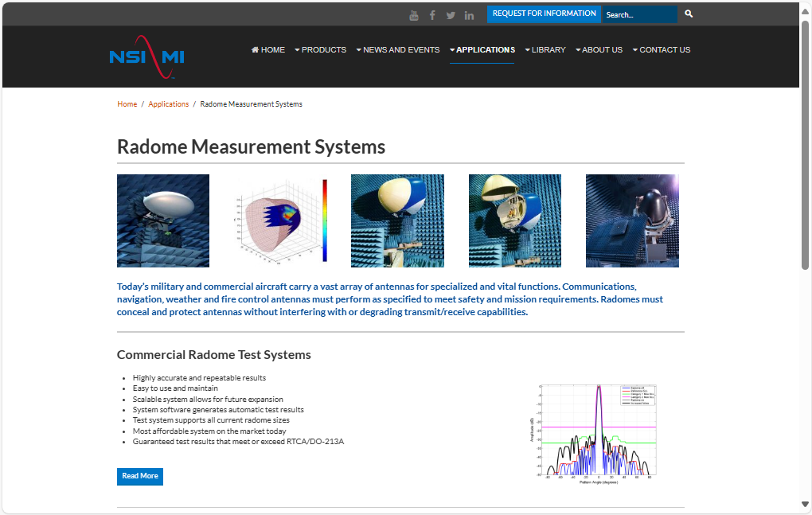This screenshot has width=812, height=515.
Task: Open the Contact Us menu item
Action: (662, 50)
